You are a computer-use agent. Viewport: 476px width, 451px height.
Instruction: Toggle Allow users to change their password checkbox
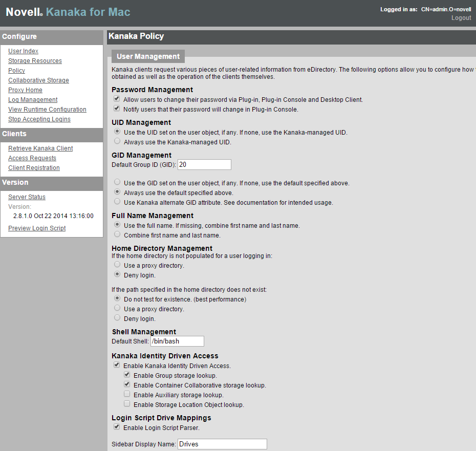click(x=117, y=98)
